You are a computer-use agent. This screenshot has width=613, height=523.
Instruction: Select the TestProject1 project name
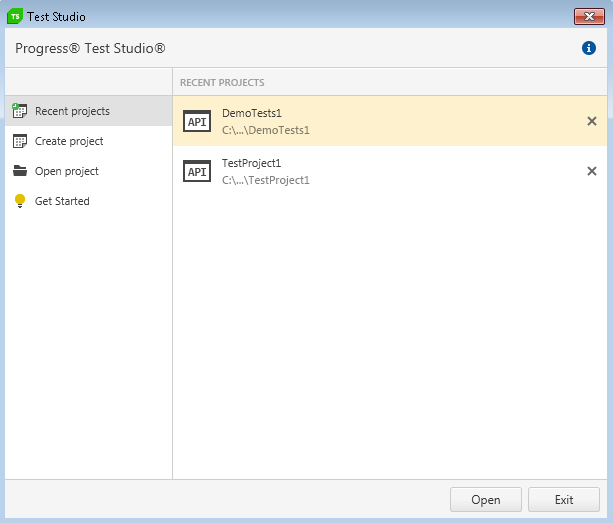tap(251, 163)
